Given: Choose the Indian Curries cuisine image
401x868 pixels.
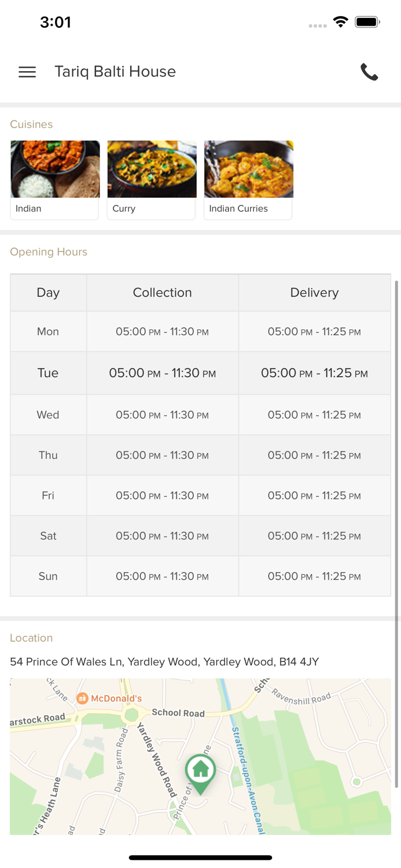Looking at the screenshot, I should tap(248, 170).
